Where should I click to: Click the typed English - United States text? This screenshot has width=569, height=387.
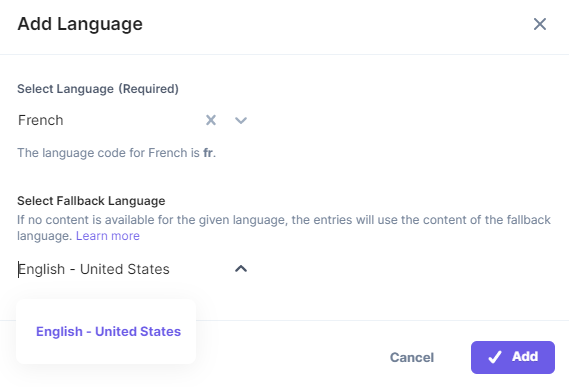tap(94, 269)
